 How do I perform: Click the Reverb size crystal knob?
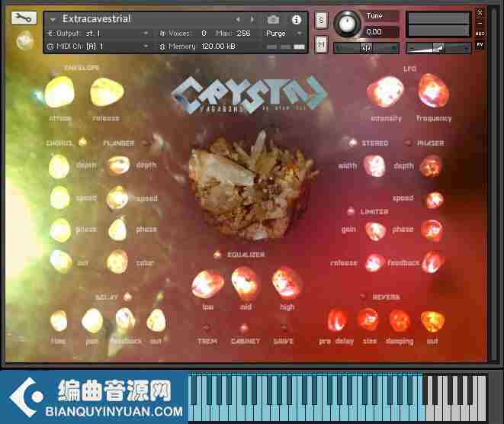[x=368, y=320]
